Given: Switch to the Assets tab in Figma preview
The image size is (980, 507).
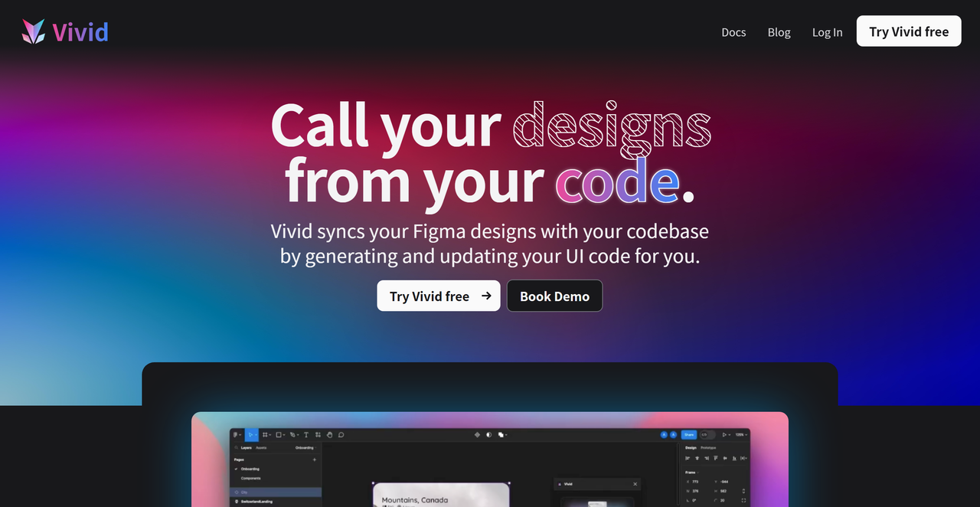Looking at the screenshot, I should click(x=261, y=447).
